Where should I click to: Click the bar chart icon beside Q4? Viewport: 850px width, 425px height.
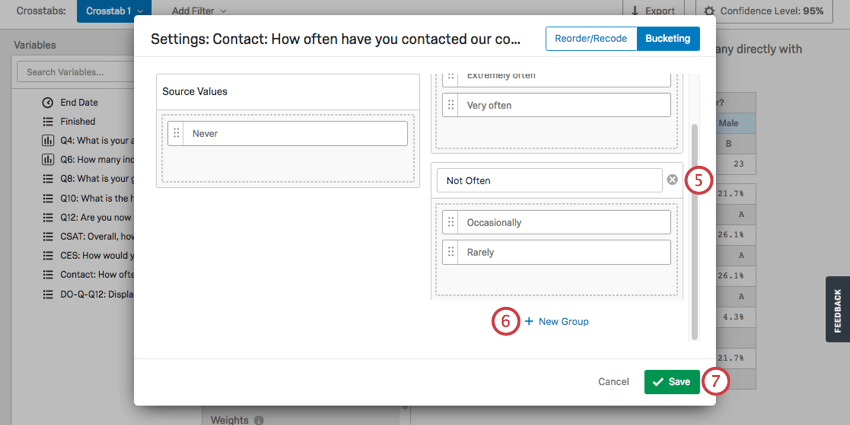coord(47,140)
